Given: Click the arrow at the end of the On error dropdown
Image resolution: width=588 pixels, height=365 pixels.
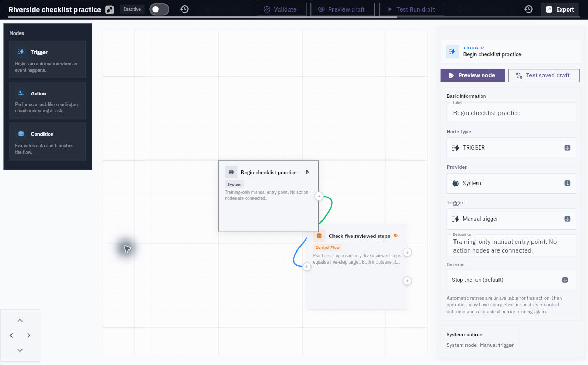Looking at the screenshot, I should 565,280.
